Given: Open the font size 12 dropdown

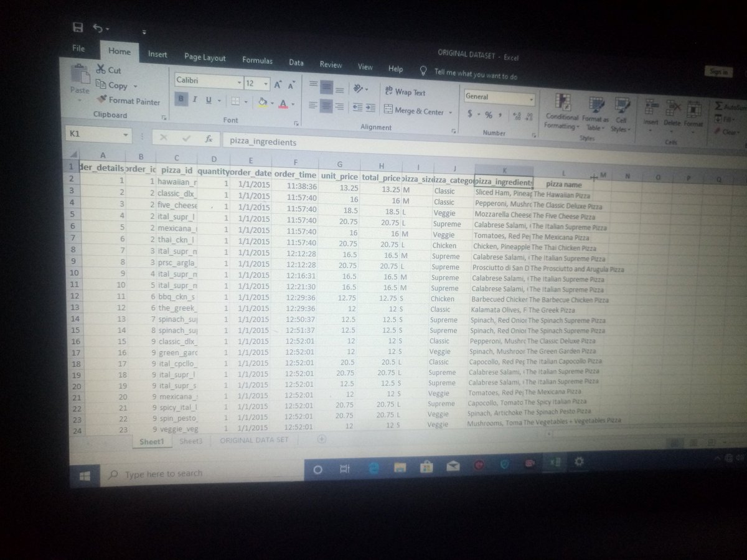Looking at the screenshot, I should (266, 83).
